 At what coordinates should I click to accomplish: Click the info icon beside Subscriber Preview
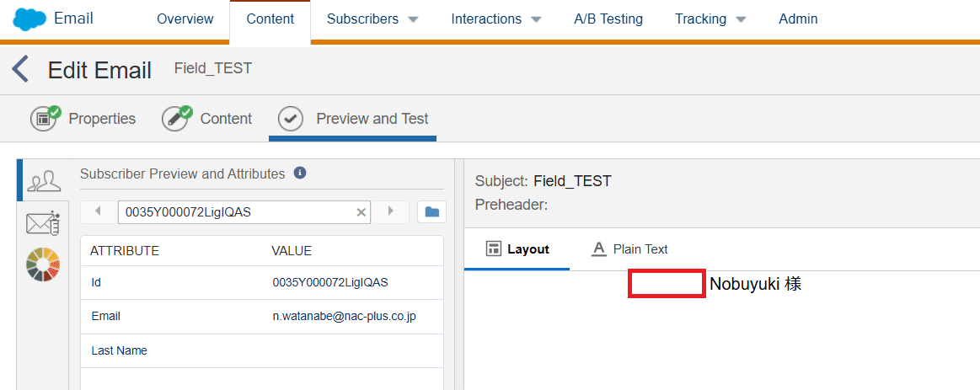click(300, 174)
